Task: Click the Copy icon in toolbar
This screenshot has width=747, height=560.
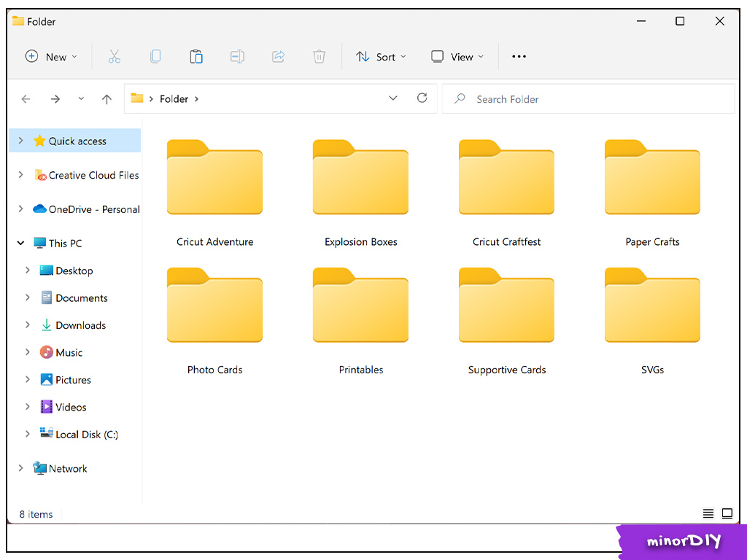Action: (155, 57)
